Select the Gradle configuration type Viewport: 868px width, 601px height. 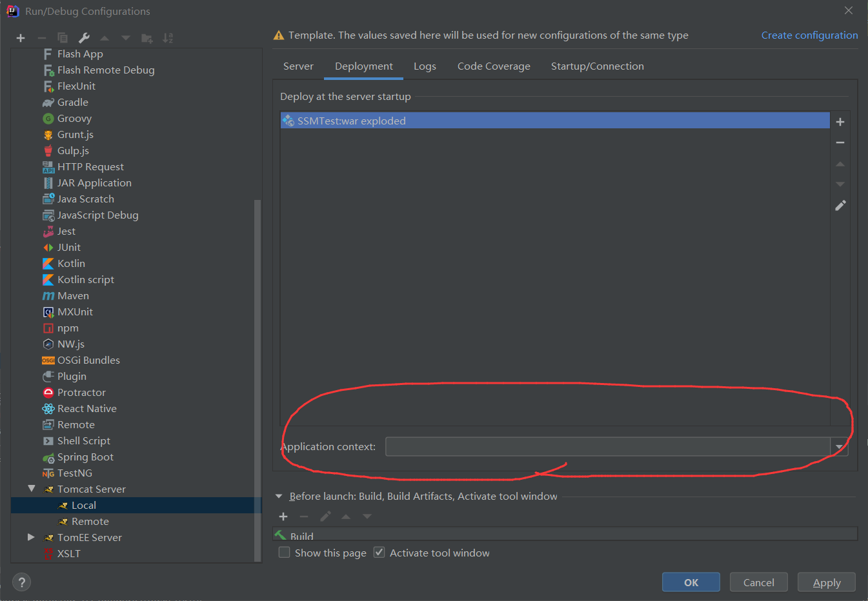point(73,103)
